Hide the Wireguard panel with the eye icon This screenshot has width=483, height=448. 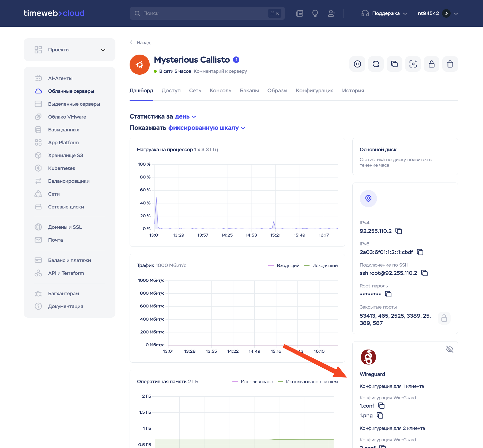click(x=450, y=349)
